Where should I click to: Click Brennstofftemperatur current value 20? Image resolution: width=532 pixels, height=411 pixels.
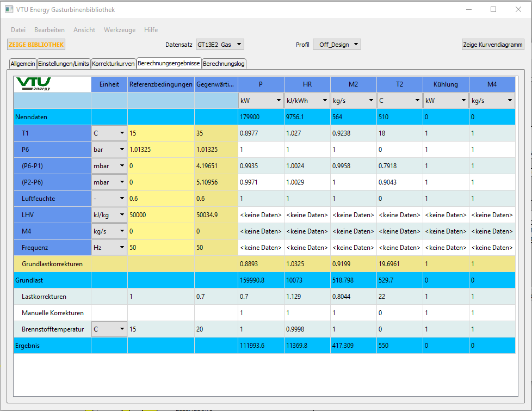(216, 329)
